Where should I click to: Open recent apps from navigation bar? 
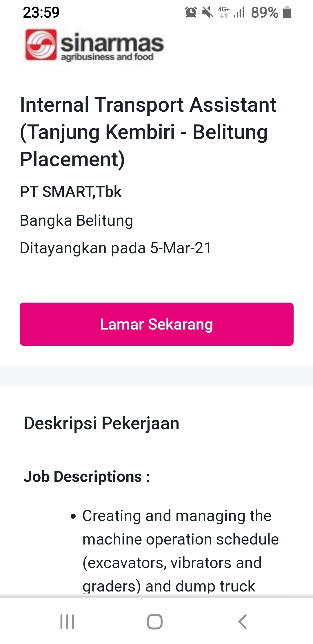click(67, 622)
